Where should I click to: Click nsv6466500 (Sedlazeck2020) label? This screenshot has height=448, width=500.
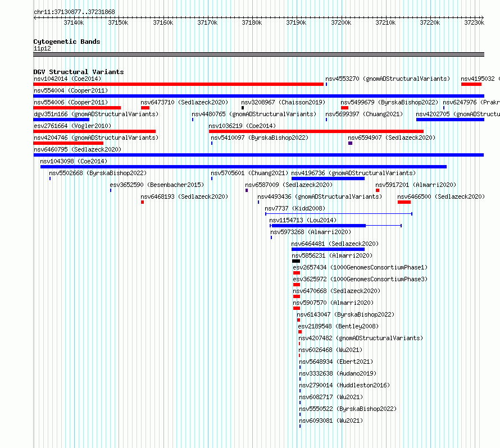(441, 196)
